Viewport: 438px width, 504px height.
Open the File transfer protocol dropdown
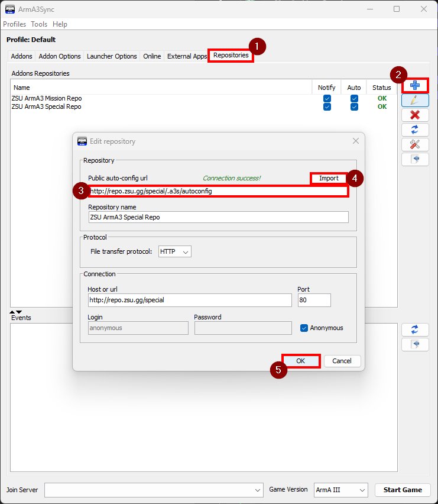pyautogui.click(x=175, y=251)
